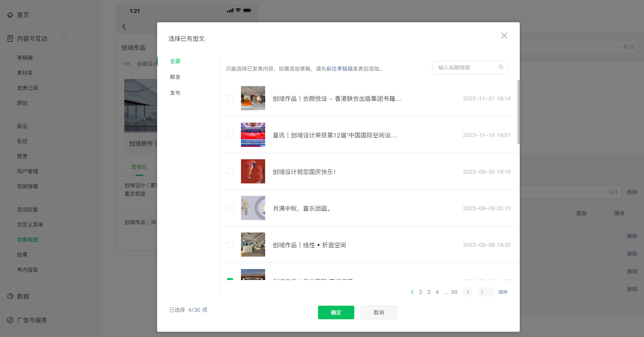644x337 pixels.
Task: Open 素材库 in sidebar
Action: click(x=25, y=73)
